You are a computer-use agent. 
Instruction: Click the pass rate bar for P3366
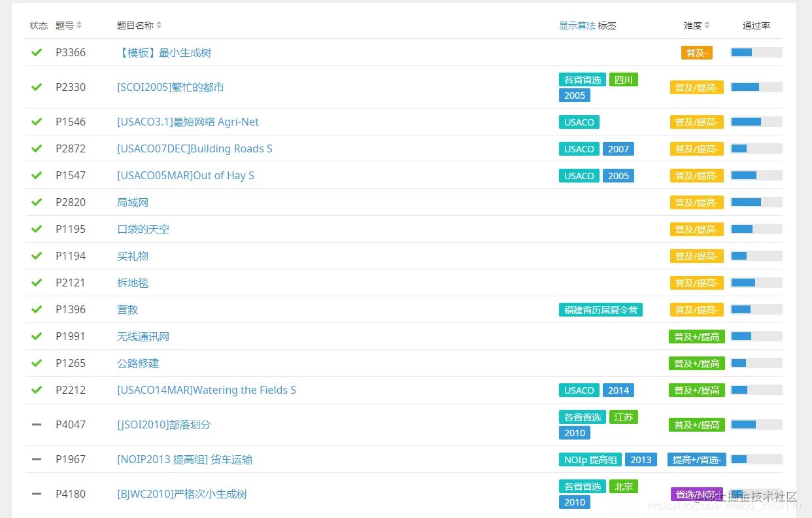756,52
